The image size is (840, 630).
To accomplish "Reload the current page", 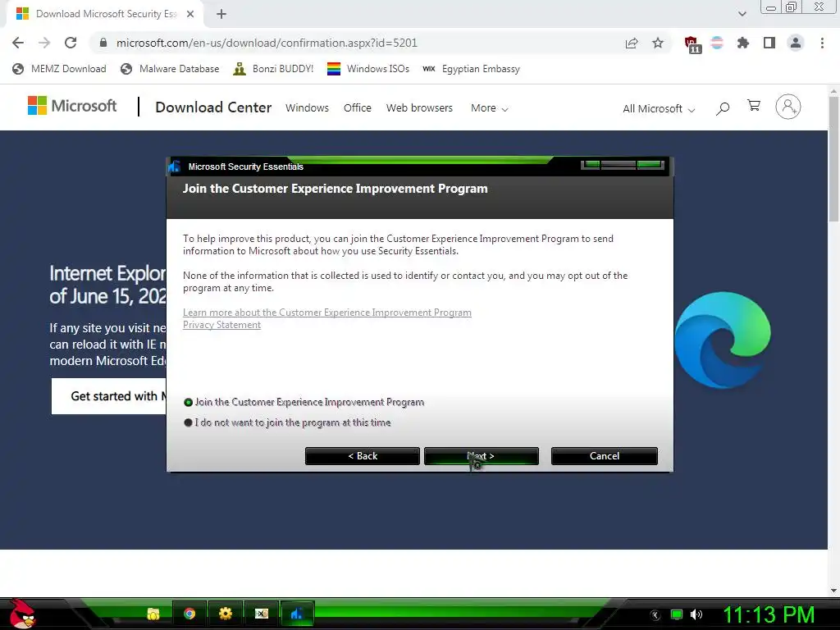I will pos(71,43).
